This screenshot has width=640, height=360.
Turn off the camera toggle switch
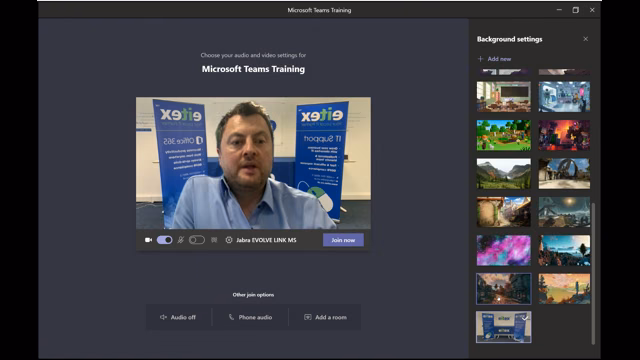pos(164,240)
